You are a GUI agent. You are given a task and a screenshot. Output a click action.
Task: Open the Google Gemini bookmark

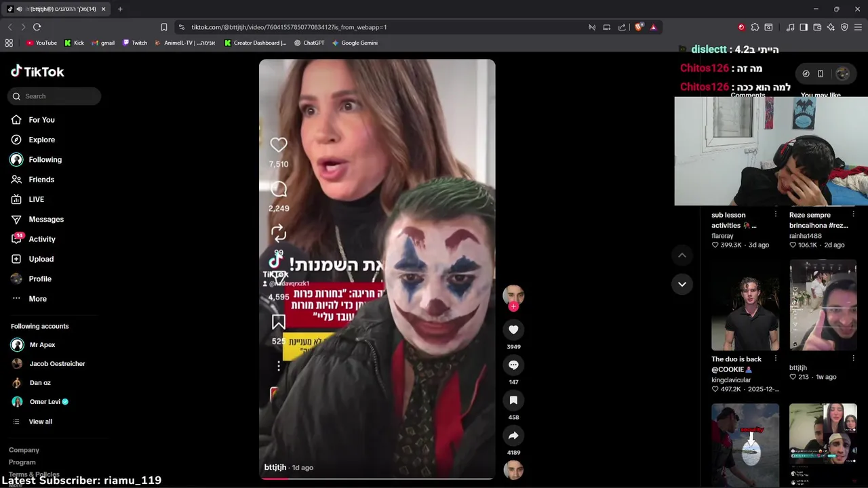(355, 43)
